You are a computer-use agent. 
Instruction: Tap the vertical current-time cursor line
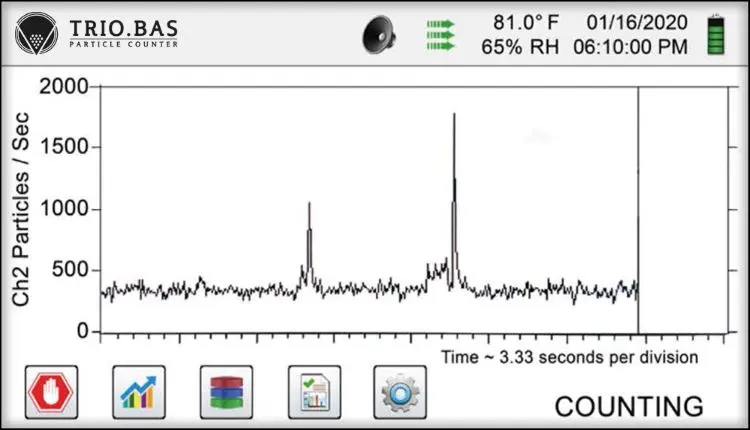pos(638,210)
